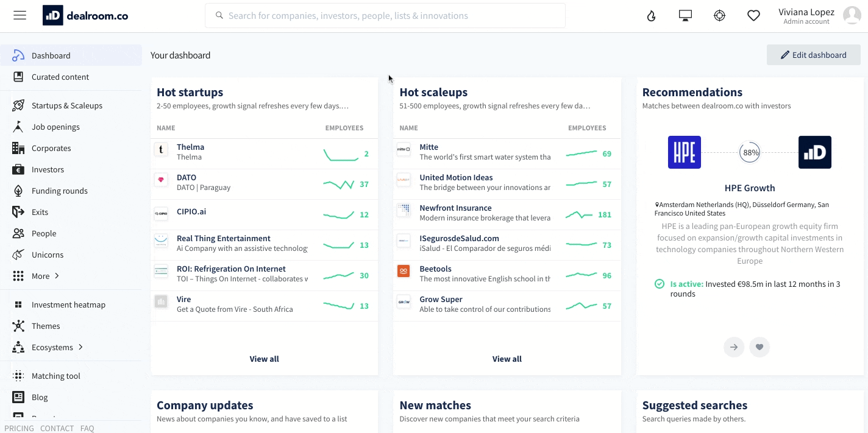The width and height of the screenshot is (868, 433).
Task: Open the Beetools scaleup row
Action: 507,275
